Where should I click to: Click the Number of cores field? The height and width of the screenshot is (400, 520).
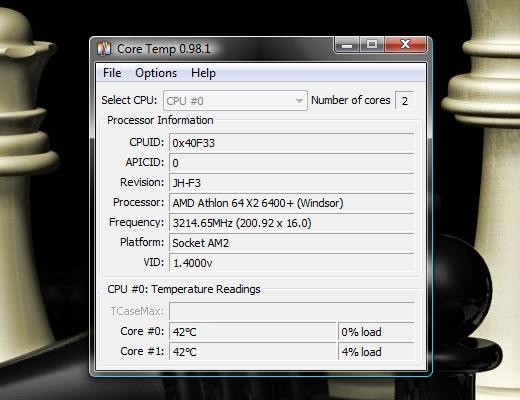404,100
